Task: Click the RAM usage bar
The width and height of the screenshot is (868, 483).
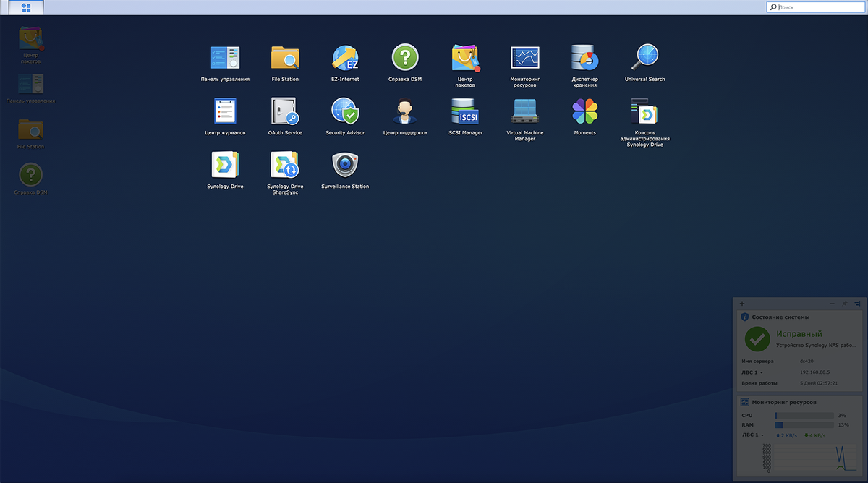Action: (x=804, y=425)
